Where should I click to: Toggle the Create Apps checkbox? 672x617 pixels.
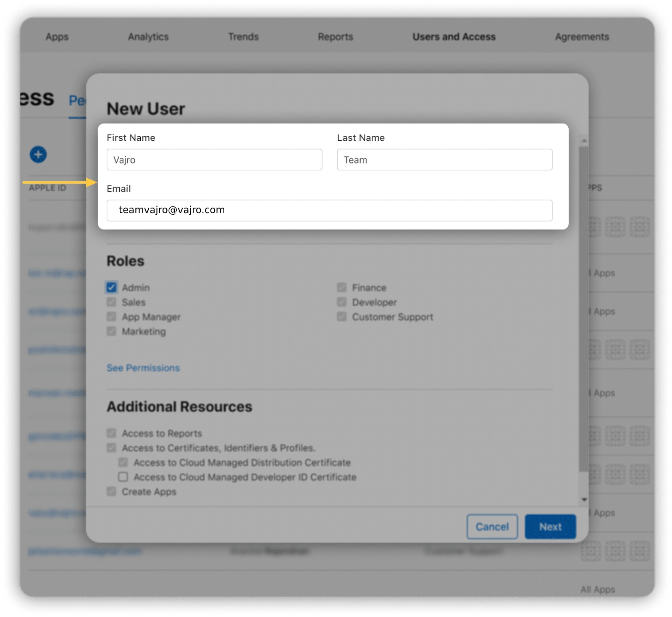(x=111, y=491)
